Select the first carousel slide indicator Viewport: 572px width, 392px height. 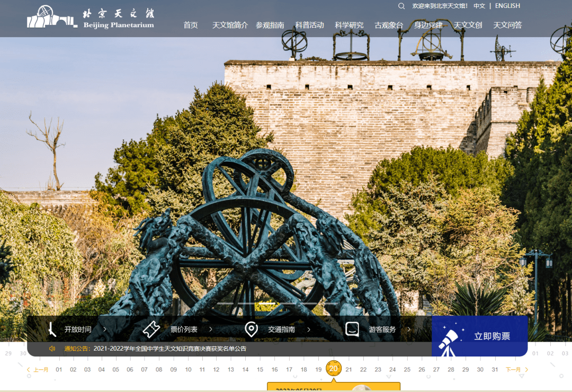225,304
